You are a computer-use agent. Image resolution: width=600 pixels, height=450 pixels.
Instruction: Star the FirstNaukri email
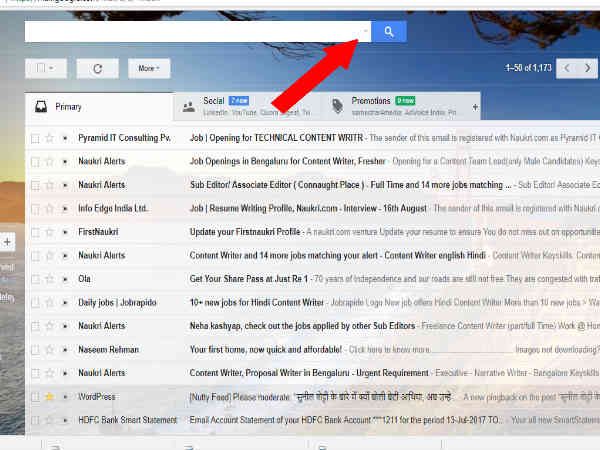click(49, 232)
